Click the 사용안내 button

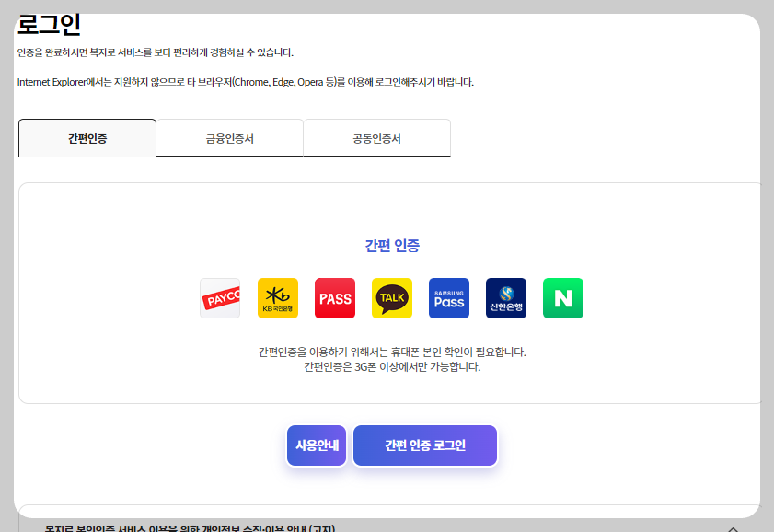(316, 445)
